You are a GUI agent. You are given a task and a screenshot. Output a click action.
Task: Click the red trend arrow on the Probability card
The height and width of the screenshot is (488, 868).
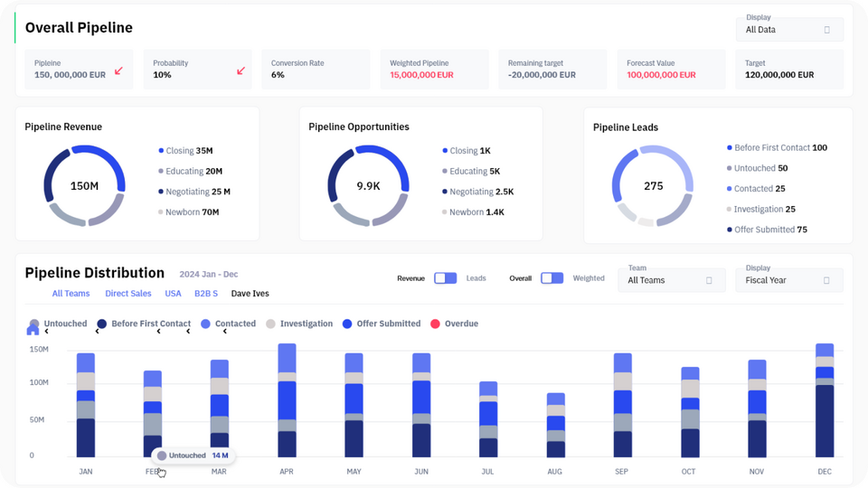(x=241, y=70)
